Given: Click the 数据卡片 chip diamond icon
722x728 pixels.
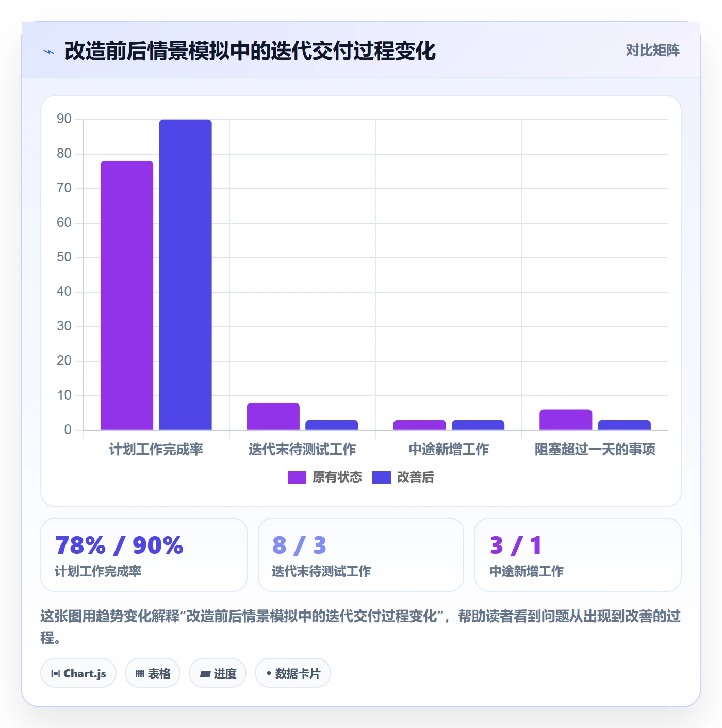Looking at the screenshot, I should click(269, 673).
